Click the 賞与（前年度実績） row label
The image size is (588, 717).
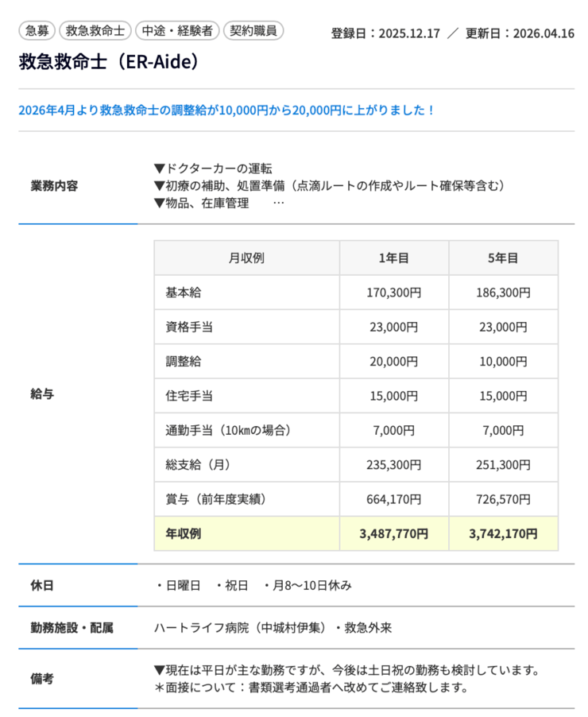(215, 499)
